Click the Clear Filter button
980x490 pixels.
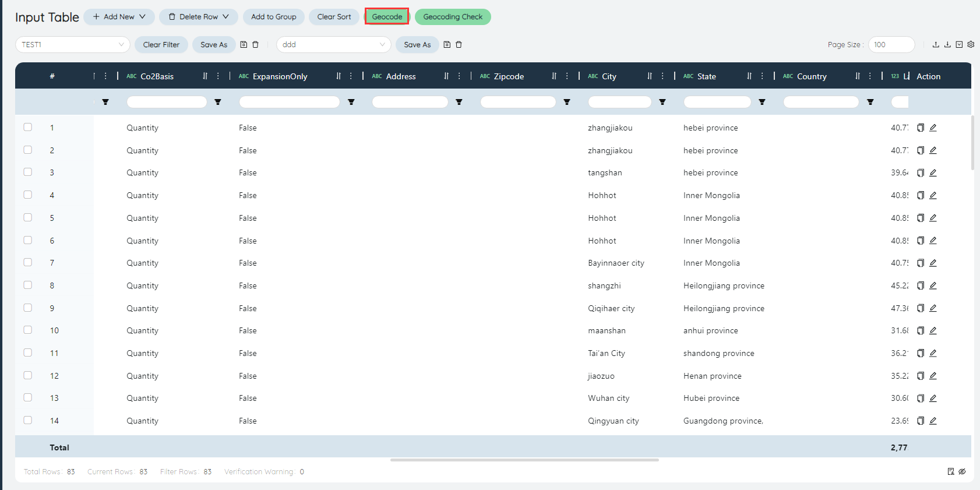[161, 44]
